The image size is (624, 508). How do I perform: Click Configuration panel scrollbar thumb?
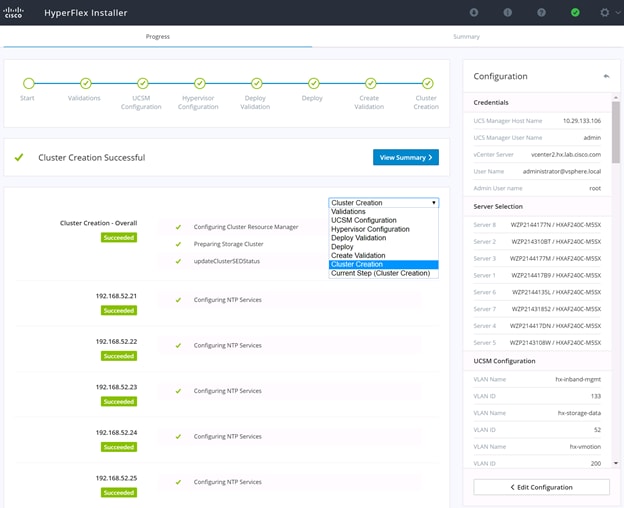tap(616, 132)
